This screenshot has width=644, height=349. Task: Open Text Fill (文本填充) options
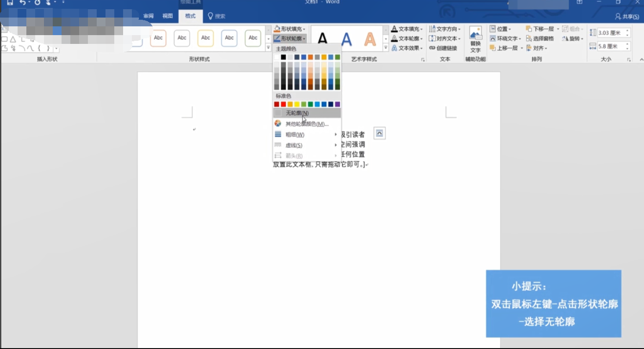point(407,29)
